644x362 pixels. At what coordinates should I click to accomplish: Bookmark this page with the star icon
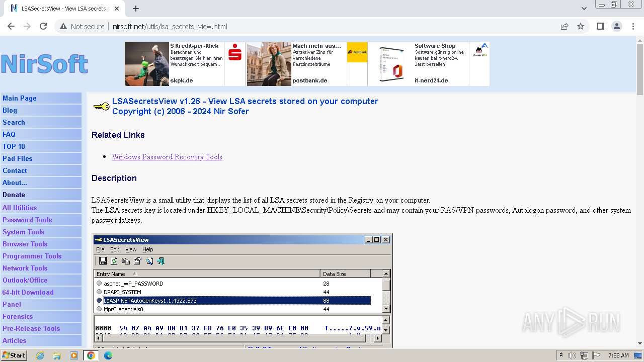pyautogui.click(x=581, y=27)
